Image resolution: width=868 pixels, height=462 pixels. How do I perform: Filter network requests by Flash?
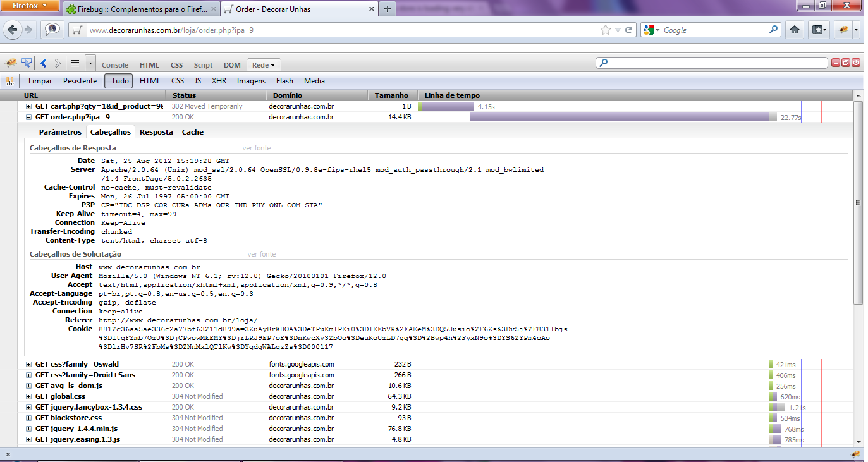[x=284, y=81]
